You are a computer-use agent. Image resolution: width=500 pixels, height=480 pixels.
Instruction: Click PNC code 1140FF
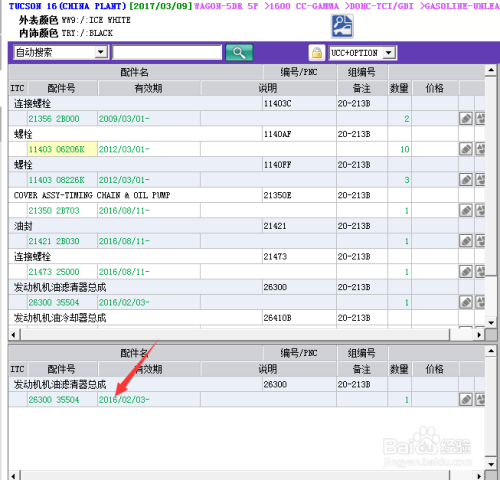278,165
